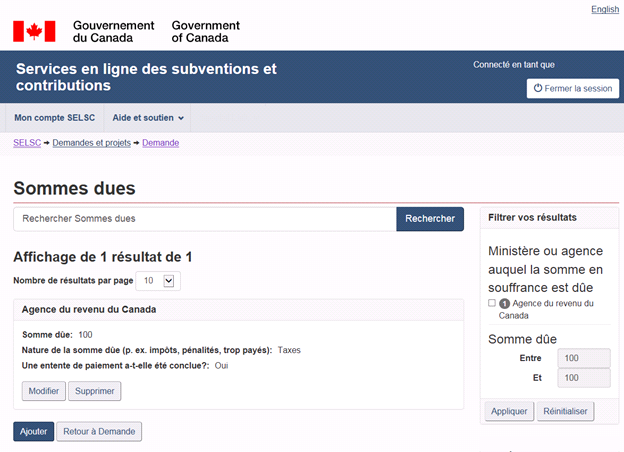624x452 pixels.
Task: Apply filters with the Appliquer button
Action: [x=509, y=411]
